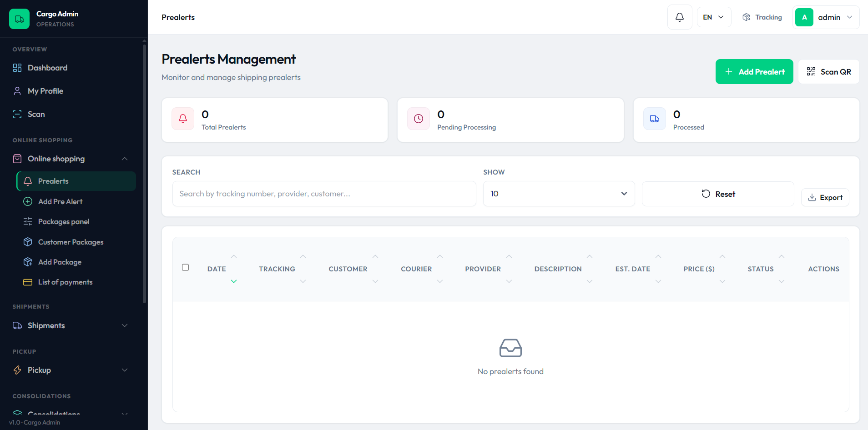Screen dimensions: 868x430
Task: Click the Description column header
Action: coord(558,269)
